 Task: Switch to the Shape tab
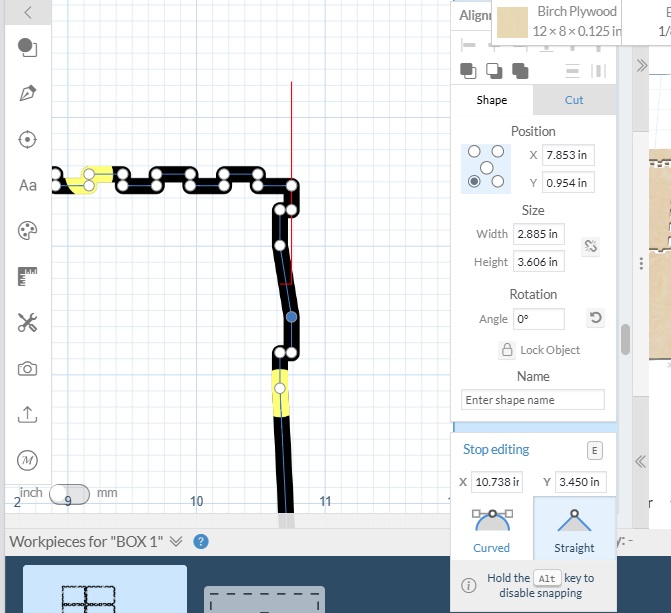coord(491,100)
